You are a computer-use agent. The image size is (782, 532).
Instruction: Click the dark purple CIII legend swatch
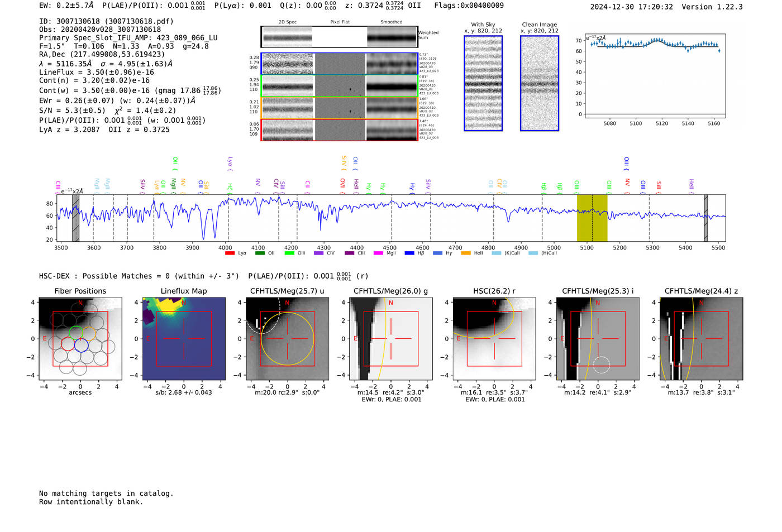(x=349, y=253)
